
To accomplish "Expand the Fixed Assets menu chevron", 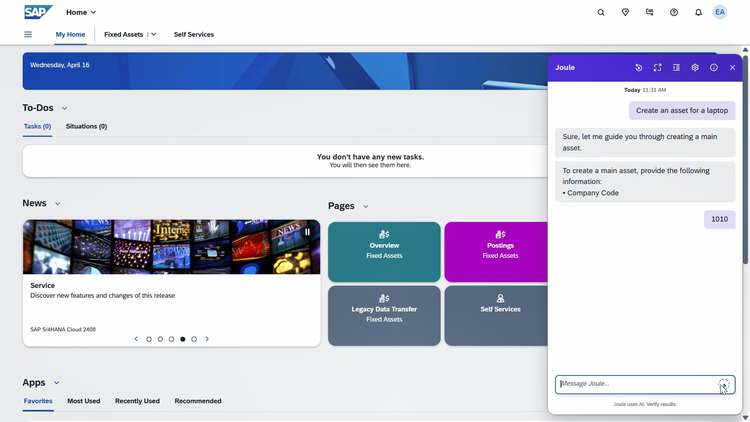I will click(x=154, y=34).
